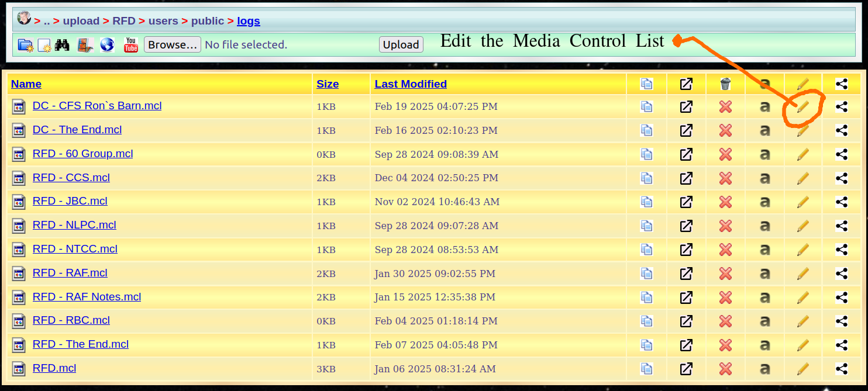Click the new file icon in toolbar
This screenshot has width=868, height=391.
pos(44,45)
